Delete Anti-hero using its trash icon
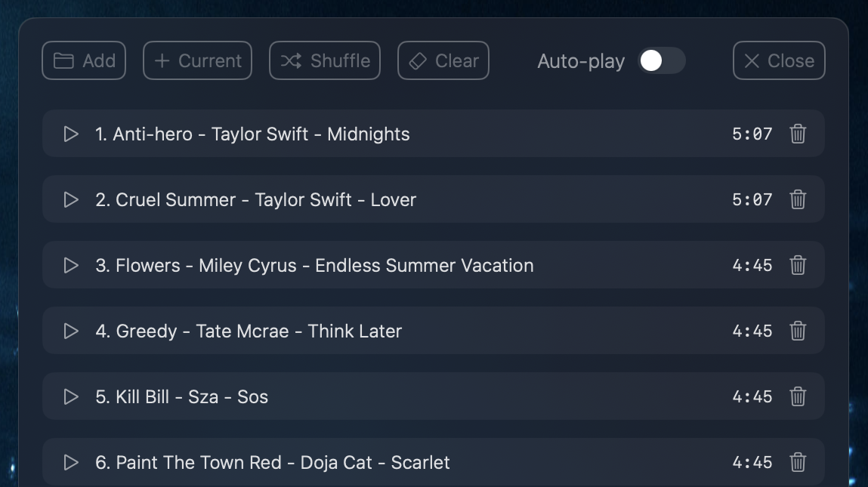 (798, 134)
